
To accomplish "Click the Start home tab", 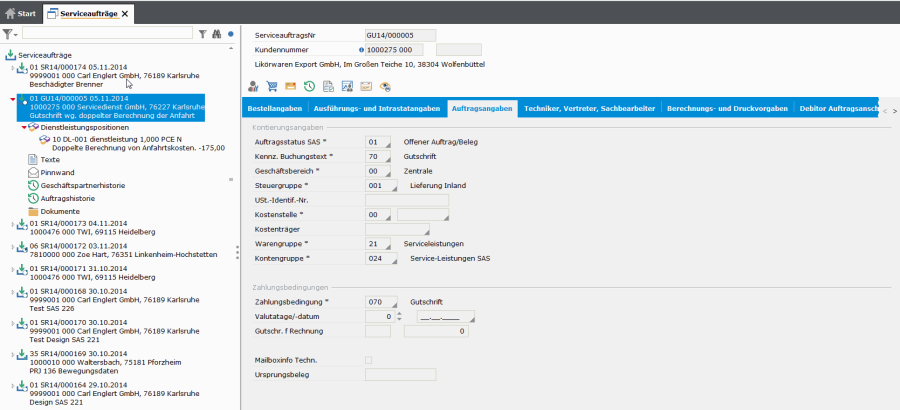I will click(x=20, y=13).
